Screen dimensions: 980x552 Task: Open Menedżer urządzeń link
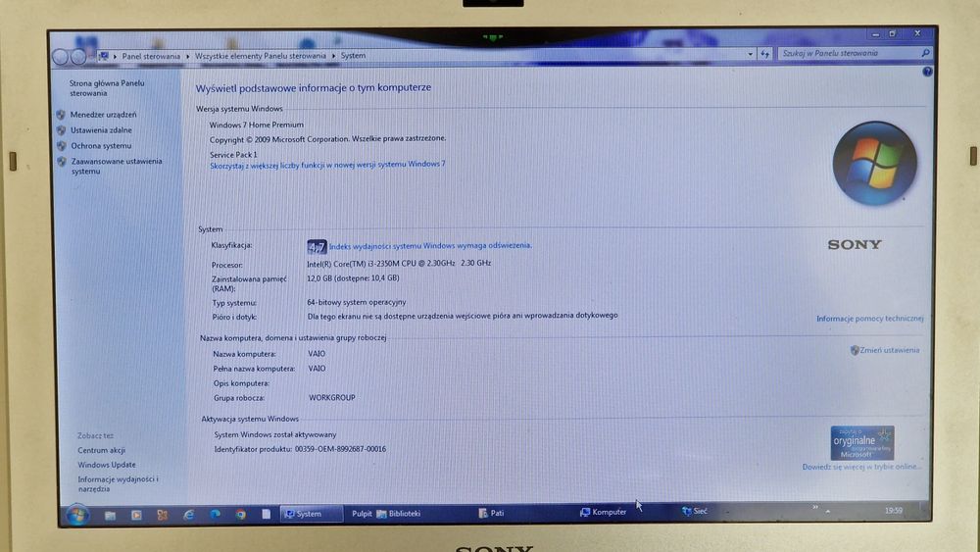coord(103,115)
